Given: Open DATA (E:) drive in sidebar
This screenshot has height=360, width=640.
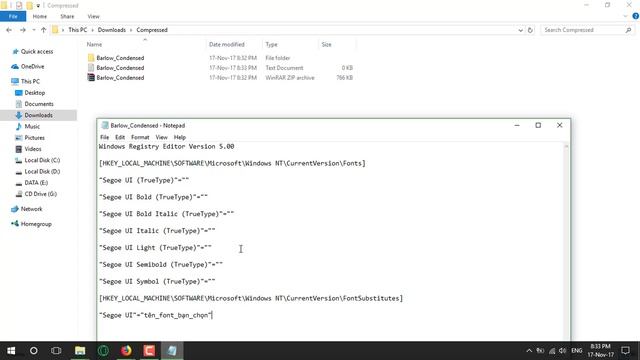Looking at the screenshot, I should pos(36,183).
